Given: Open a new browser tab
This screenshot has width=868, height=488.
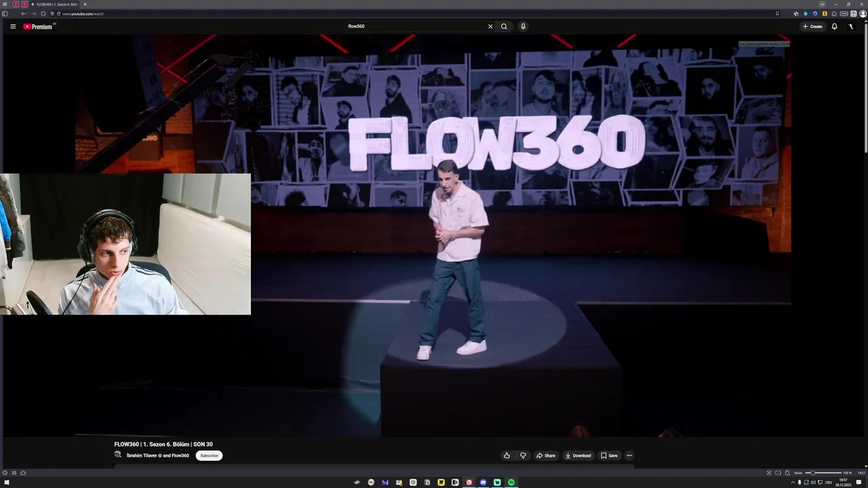Looking at the screenshot, I should 85,4.
